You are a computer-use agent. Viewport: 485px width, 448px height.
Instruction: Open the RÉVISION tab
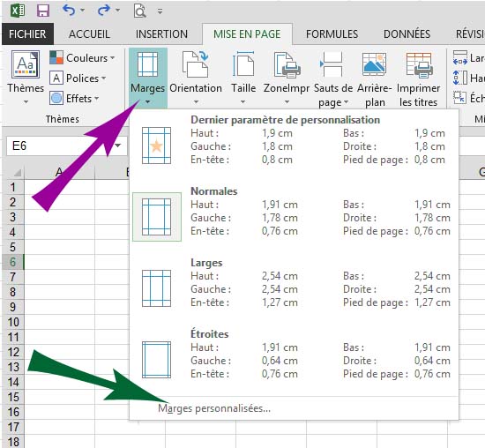(470, 34)
